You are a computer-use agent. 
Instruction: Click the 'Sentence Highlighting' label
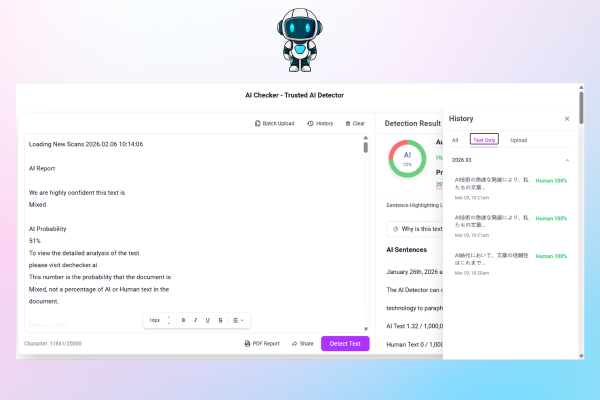point(412,205)
